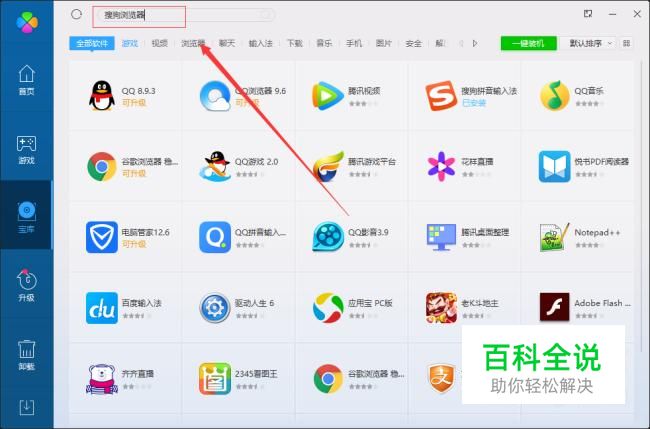This screenshot has height=429, width=650.
Task: Toggle the grid view layout button
Action: (x=626, y=43)
